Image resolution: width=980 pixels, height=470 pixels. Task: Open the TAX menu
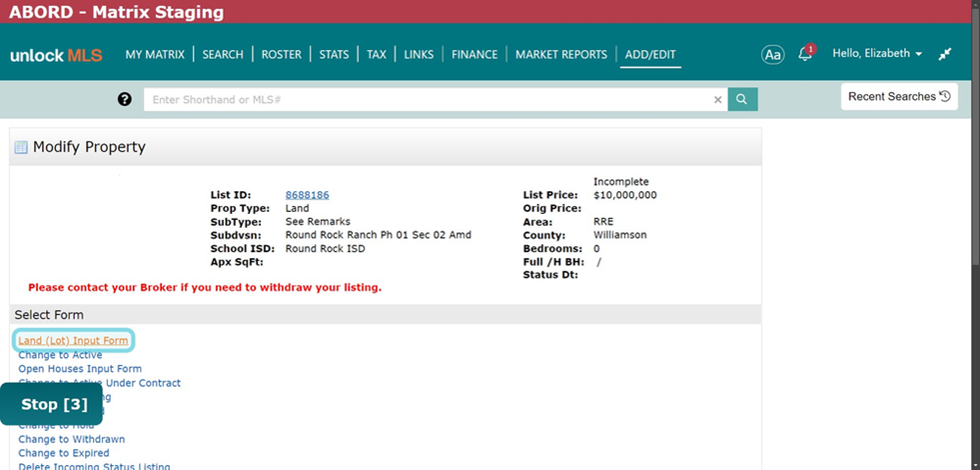[x=377, y=54]
